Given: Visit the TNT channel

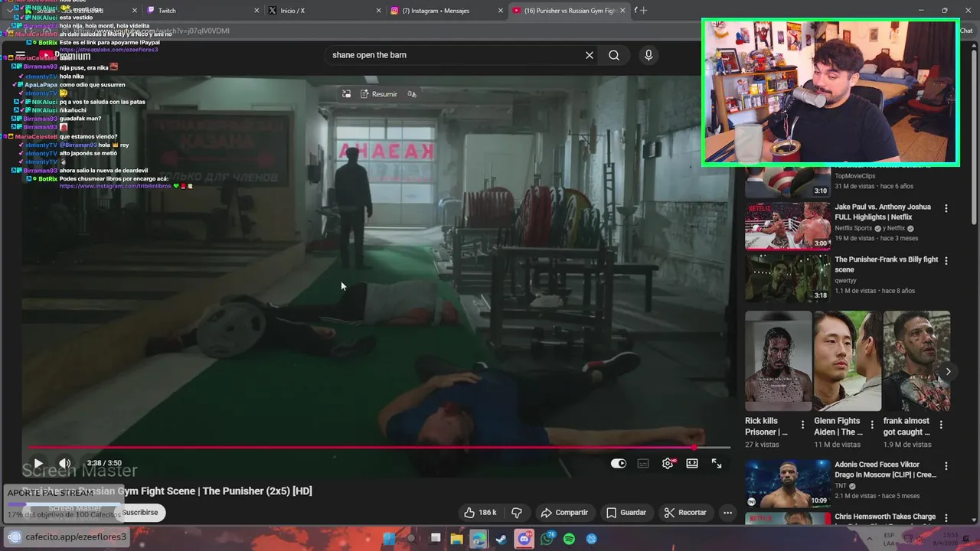Looking at the screenshot, I should 841,485.
